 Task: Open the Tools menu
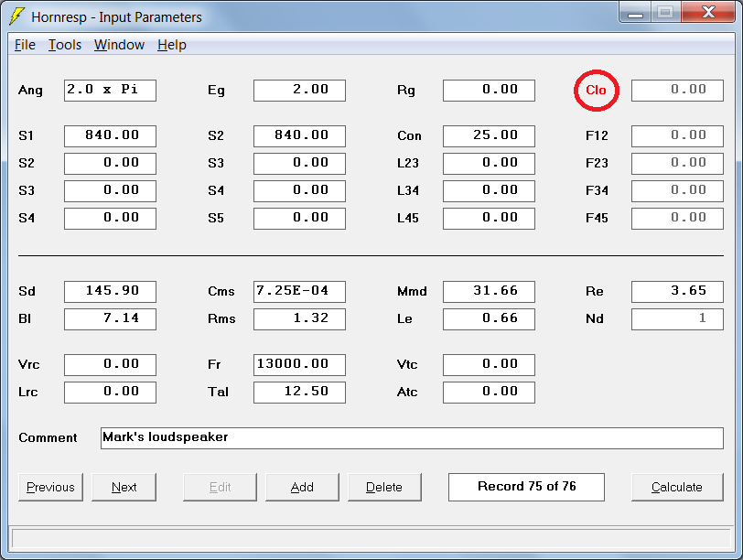65,45
